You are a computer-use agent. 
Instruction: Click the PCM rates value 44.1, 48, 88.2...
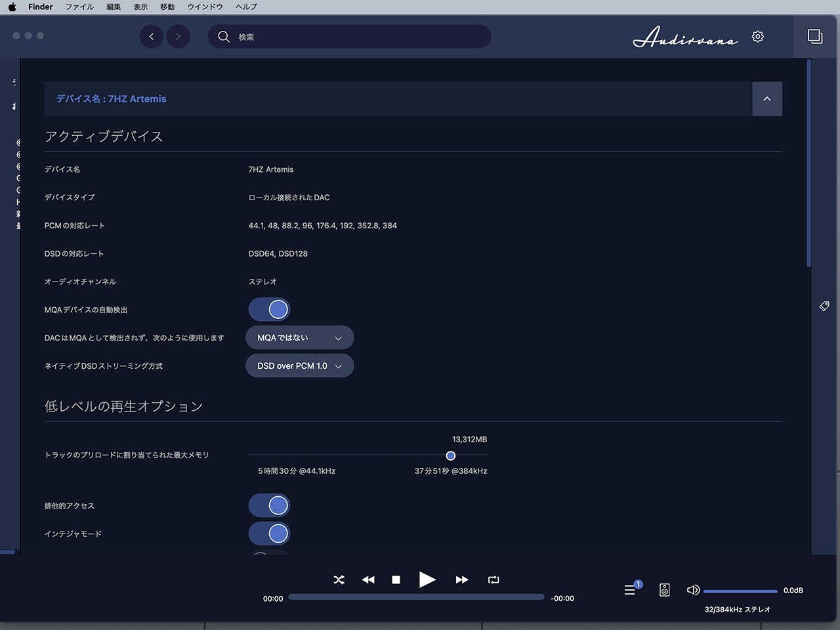click(323, 226)
